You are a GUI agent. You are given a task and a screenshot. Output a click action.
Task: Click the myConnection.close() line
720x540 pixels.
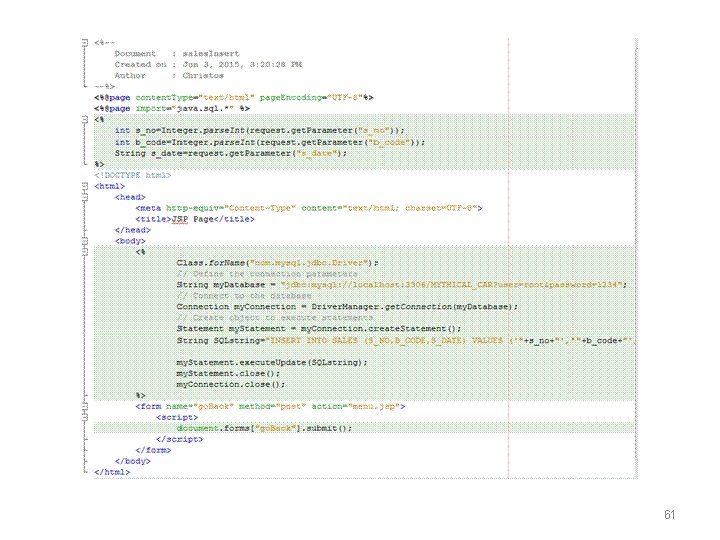pos(231,385)
